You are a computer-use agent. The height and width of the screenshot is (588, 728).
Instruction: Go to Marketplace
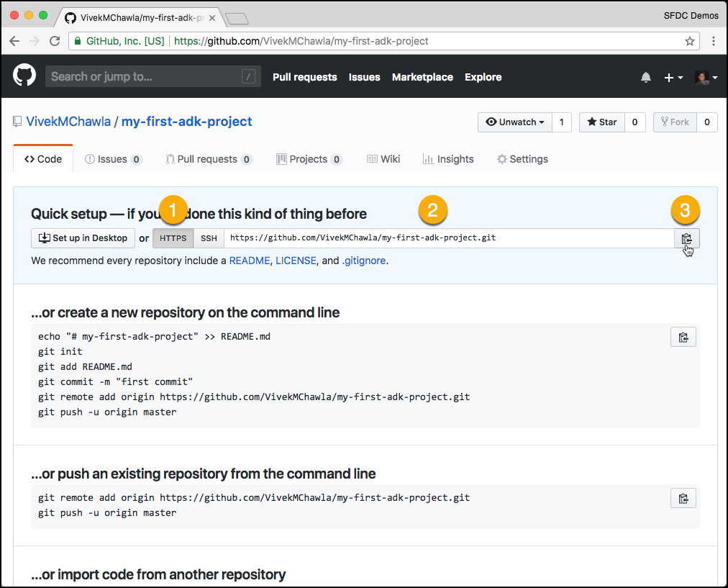point(422,77)
